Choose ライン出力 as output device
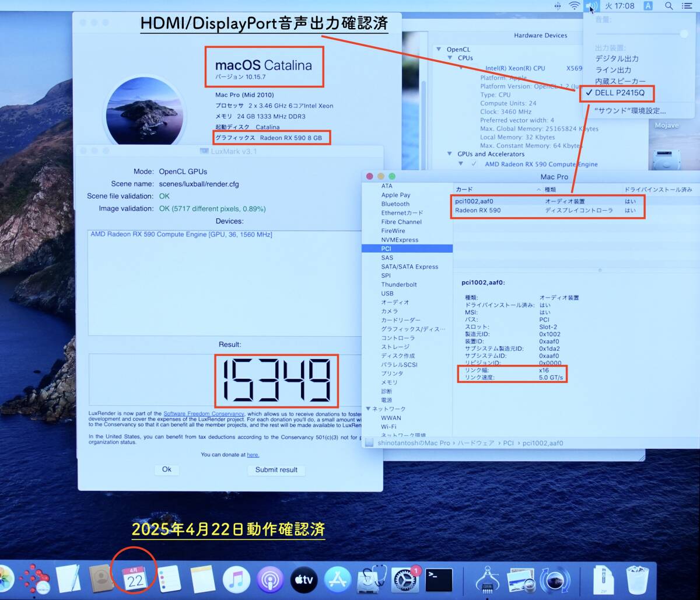 [613, 70]
